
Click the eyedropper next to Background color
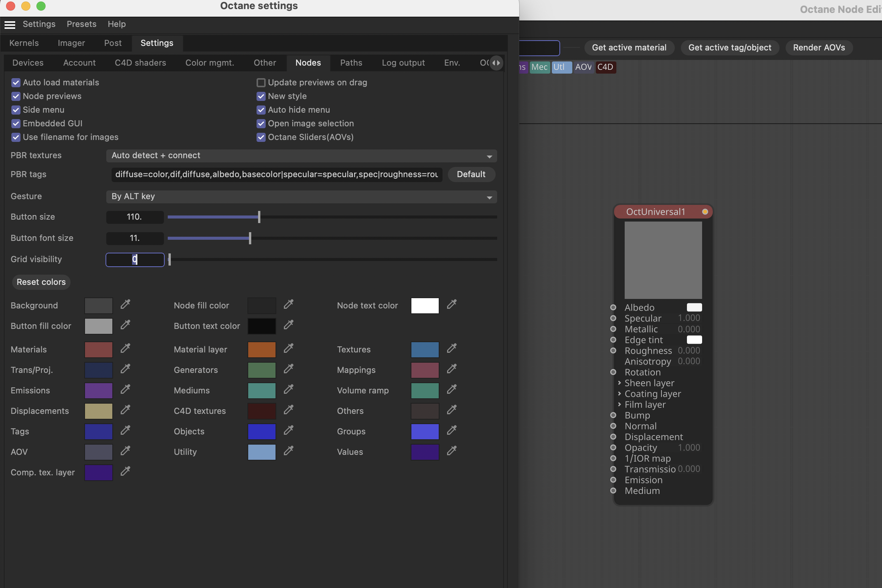click(125, 304)
